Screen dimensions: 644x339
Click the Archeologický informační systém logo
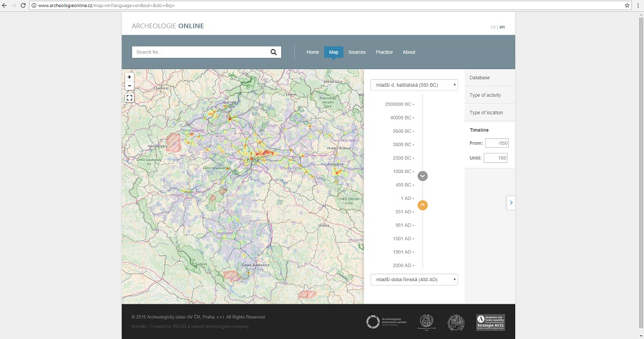(387, 322)
